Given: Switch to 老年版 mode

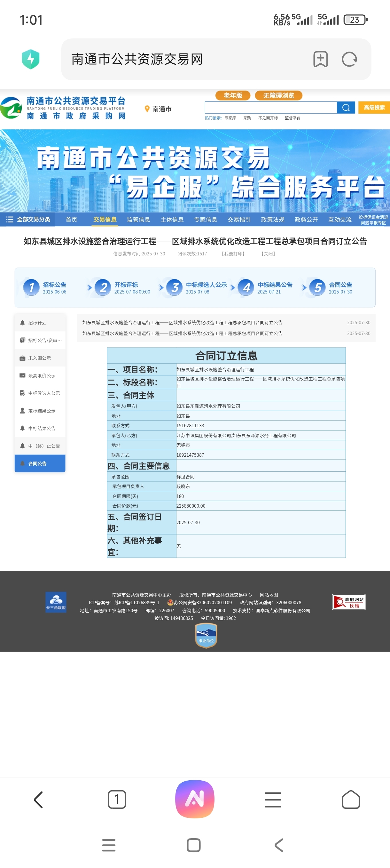Looking at the screenshot, I should 233,95.
